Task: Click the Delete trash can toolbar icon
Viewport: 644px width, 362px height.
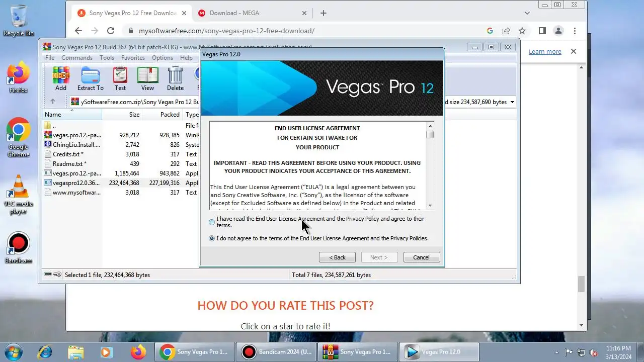Action: pyautogui.click(x=175, y=79)
